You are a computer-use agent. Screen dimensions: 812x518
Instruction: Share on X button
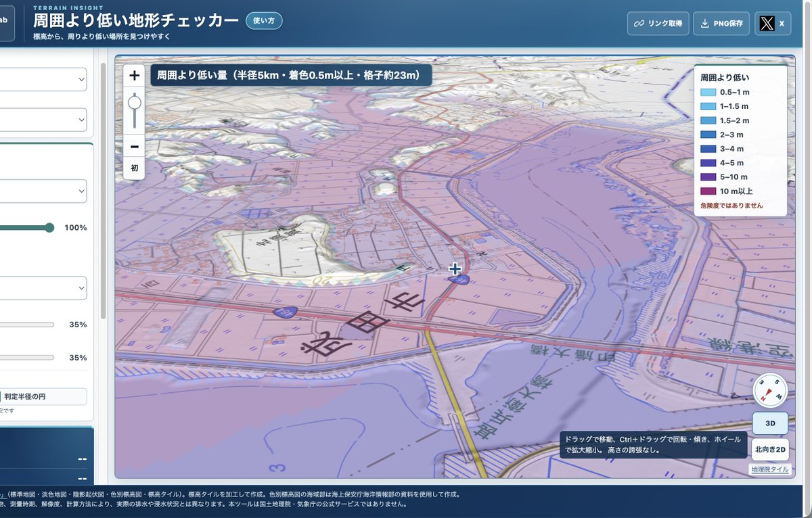(x=773, y=24)
